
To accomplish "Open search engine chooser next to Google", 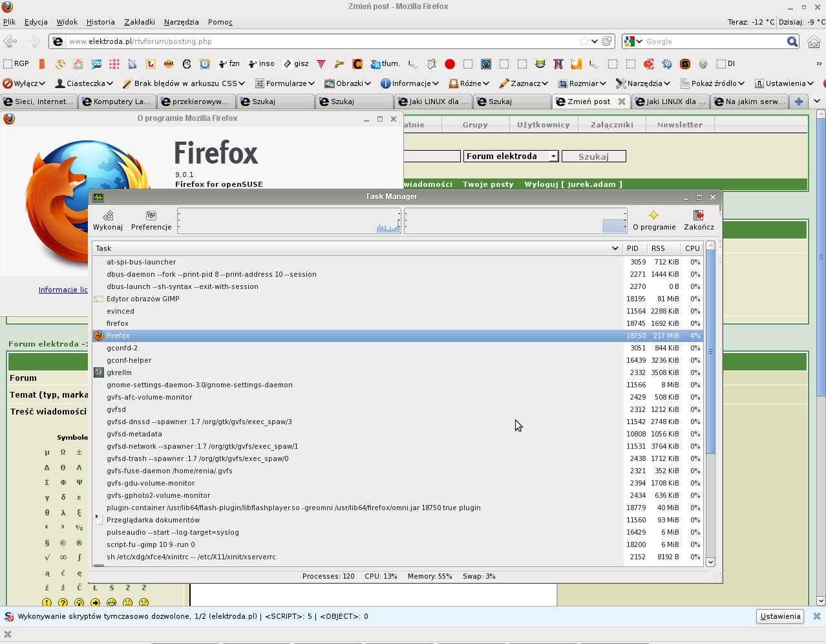I will pyautogui.click(x=633, y=41).
